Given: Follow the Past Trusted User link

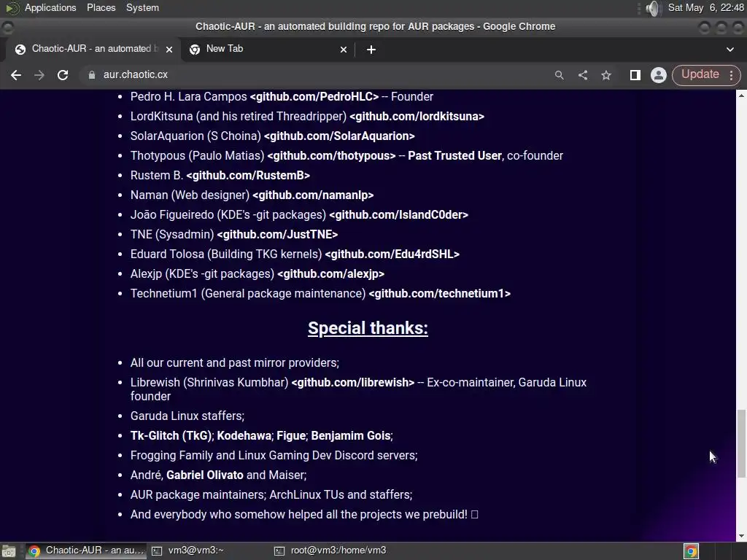Looking at the screenshot, I should (x=454, y=156).
